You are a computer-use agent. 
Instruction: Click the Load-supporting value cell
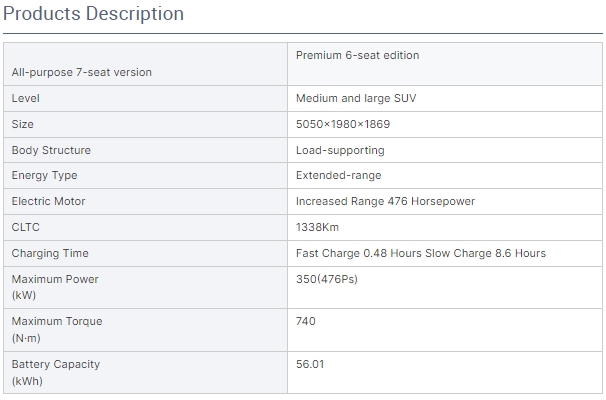coord(340,150)
